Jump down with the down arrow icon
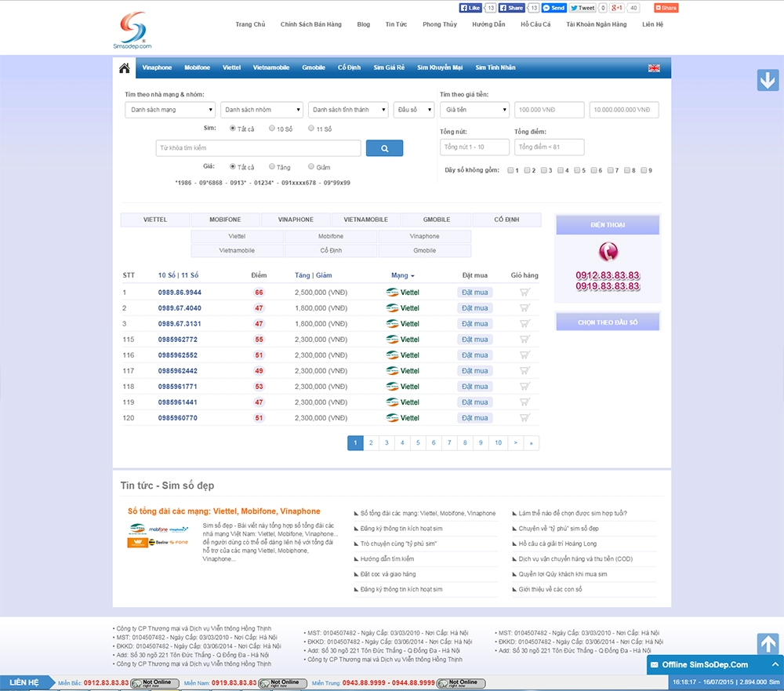 768,79
